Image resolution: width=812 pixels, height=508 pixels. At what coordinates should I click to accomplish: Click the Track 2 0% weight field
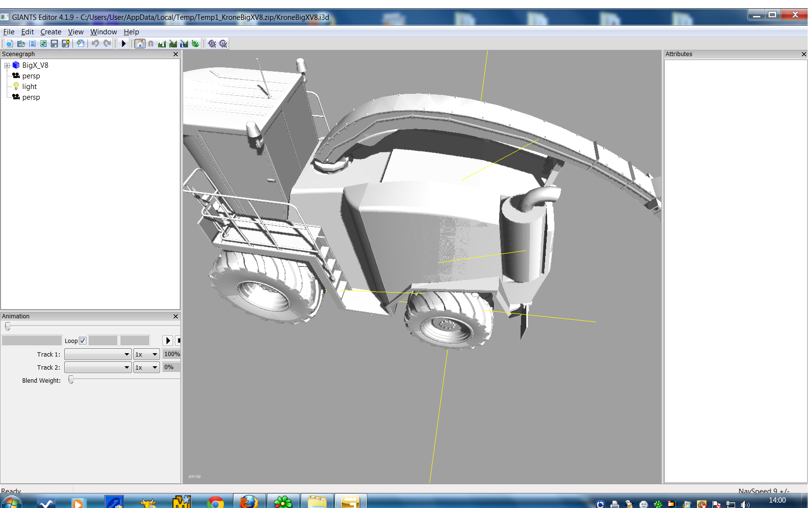pos(172,367)
